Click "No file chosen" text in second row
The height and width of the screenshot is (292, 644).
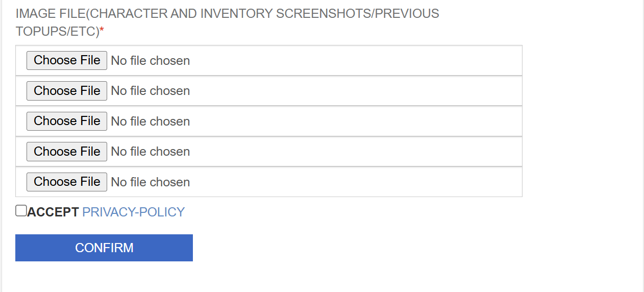150,91
